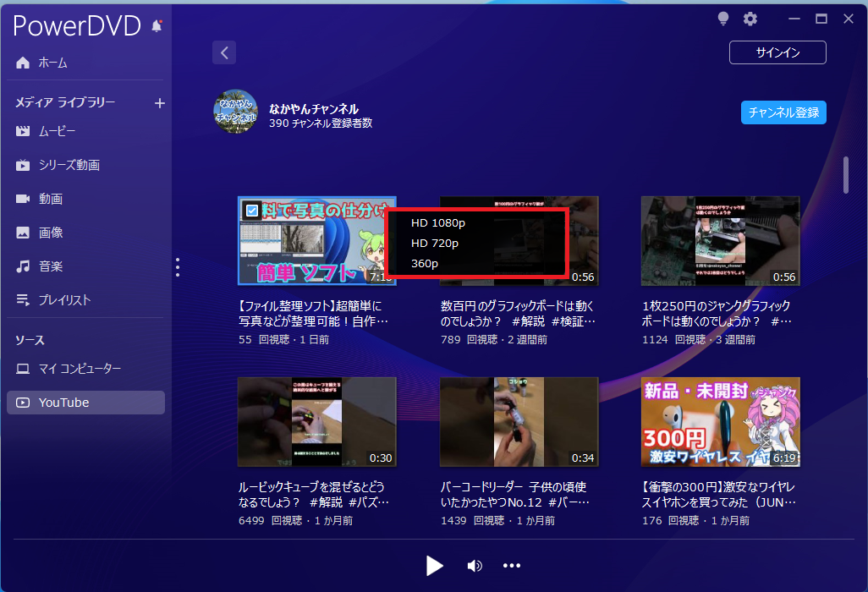Click 6499 回視聴・1 か月前 text
The width and height of the screenshot is (868, 592).
pos(295,521)
